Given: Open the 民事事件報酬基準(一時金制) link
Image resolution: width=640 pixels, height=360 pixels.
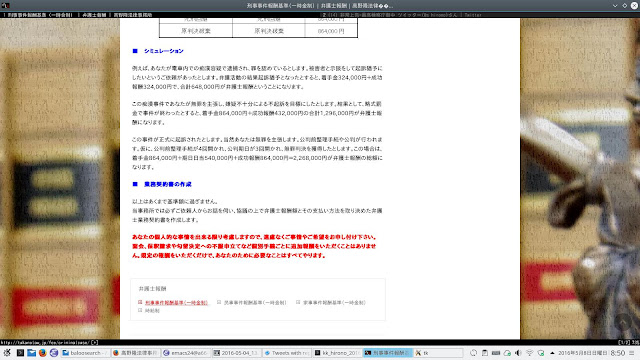Looking at the screenshot, I should point(255,303).
